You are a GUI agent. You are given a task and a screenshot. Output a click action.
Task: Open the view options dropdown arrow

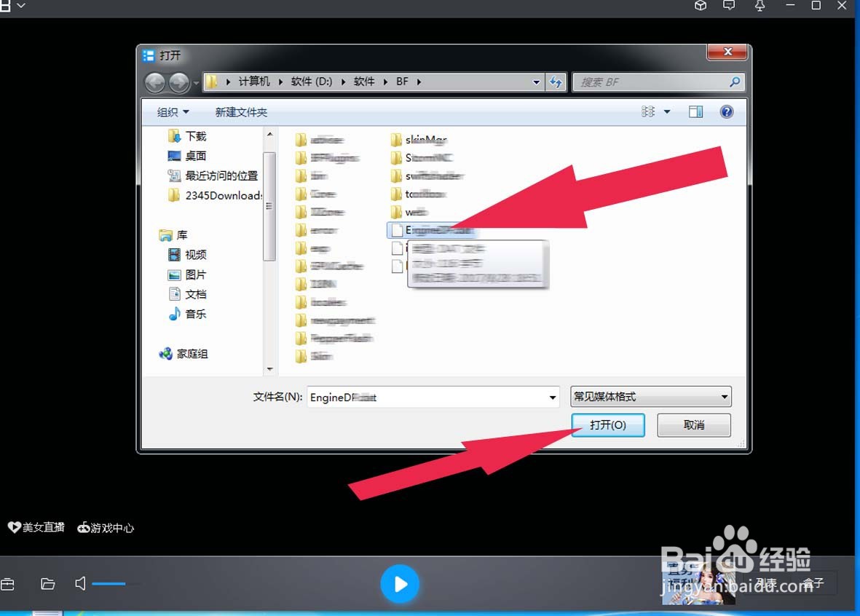[x=667, y=112]
